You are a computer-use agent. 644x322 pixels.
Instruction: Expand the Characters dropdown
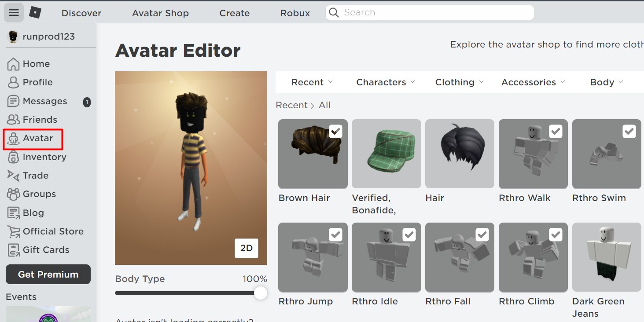coord(386,82)
